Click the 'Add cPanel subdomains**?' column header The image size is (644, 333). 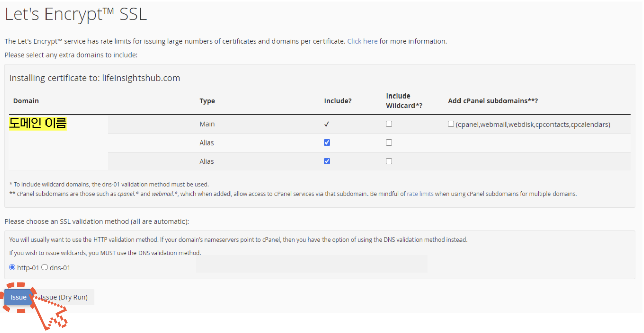[493, 101]
